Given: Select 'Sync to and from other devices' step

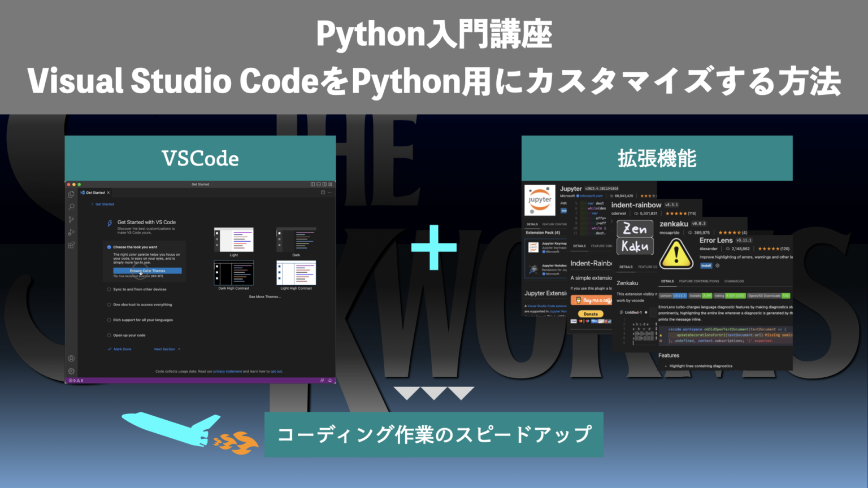Looking at the screenshot, I should (x=139, y=289).
